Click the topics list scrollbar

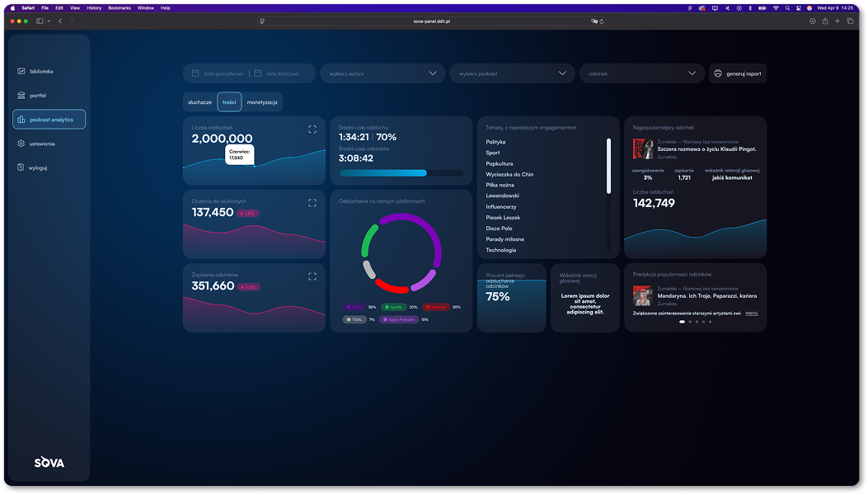[608, 165]
